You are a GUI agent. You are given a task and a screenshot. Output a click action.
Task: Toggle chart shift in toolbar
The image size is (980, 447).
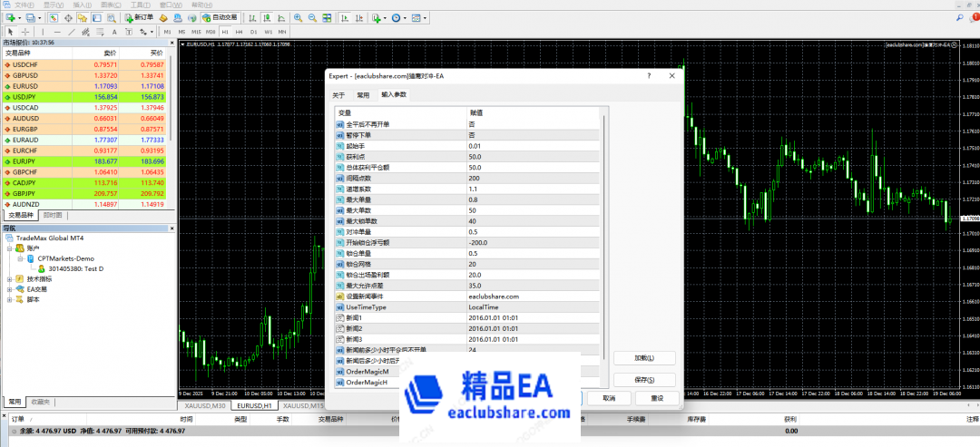(359, 18)
